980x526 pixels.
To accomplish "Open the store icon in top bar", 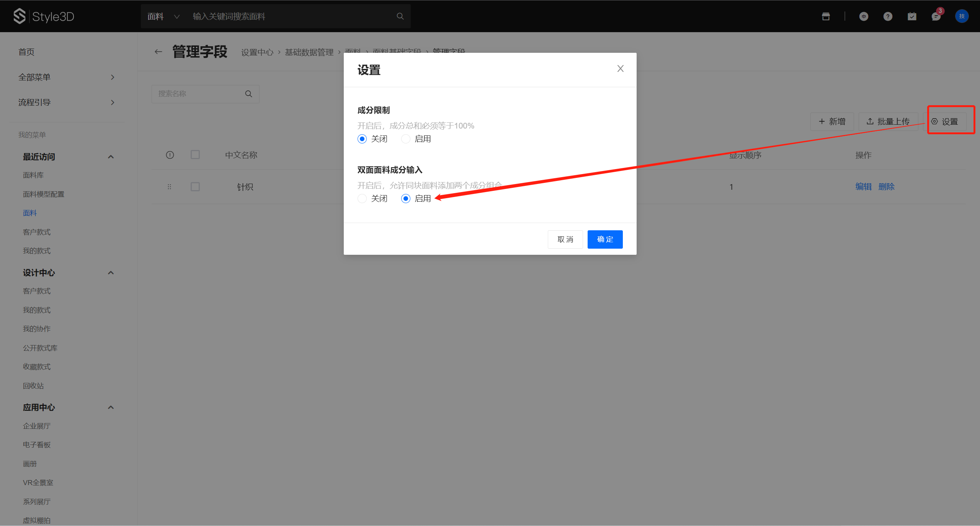I will (x=826, y=16).
